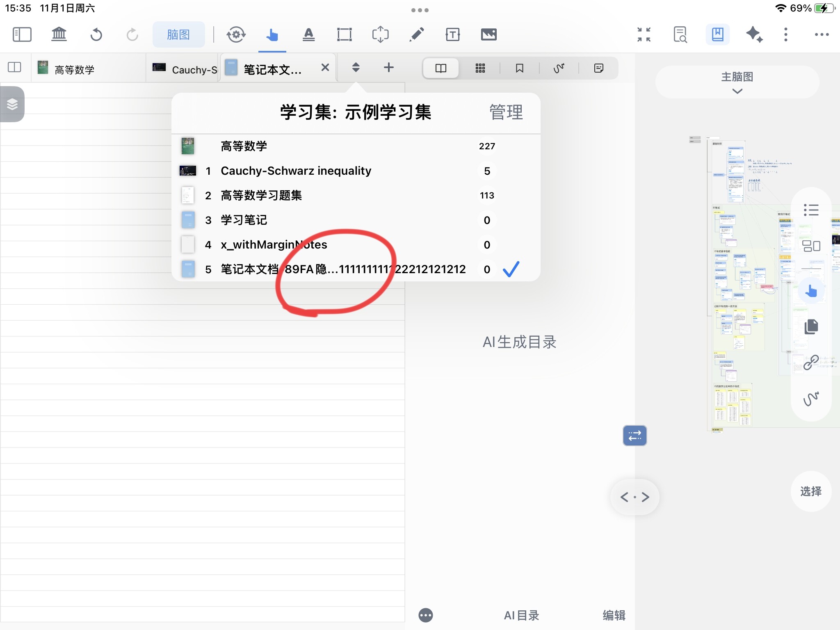Select the pencil drawing tool
840x630 pixels.
[x=416, y=34]
